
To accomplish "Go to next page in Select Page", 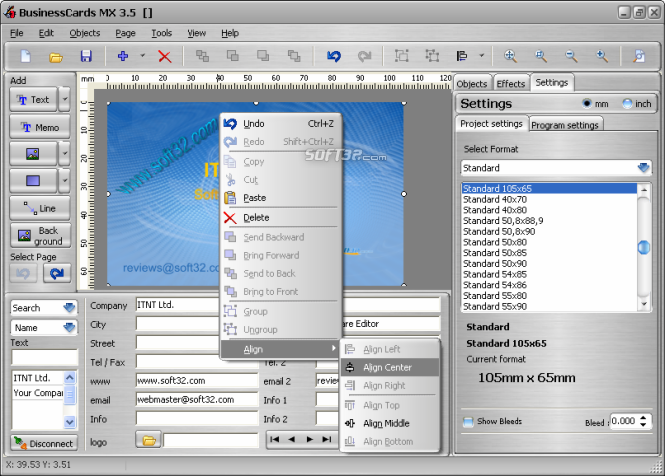I will point(57,274).
